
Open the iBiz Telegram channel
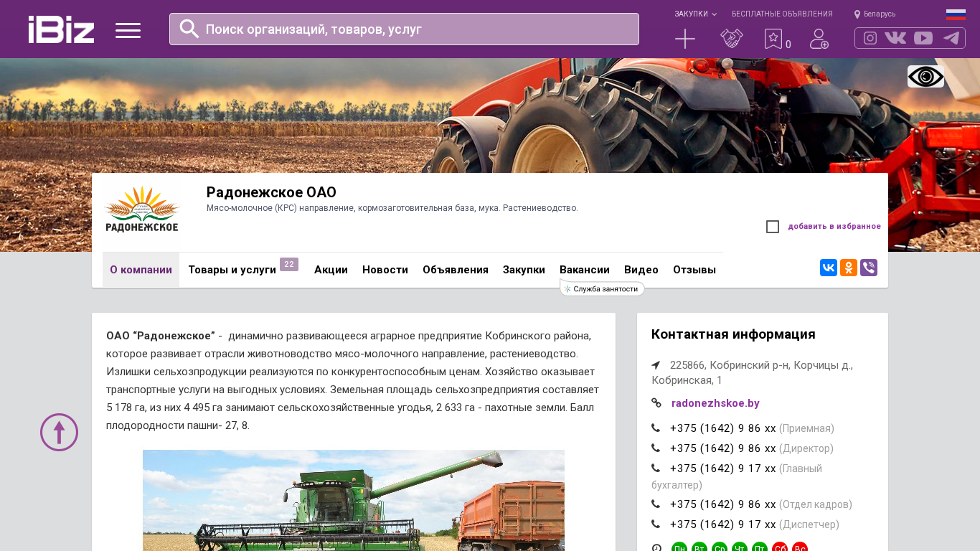[x=951, y=38]
